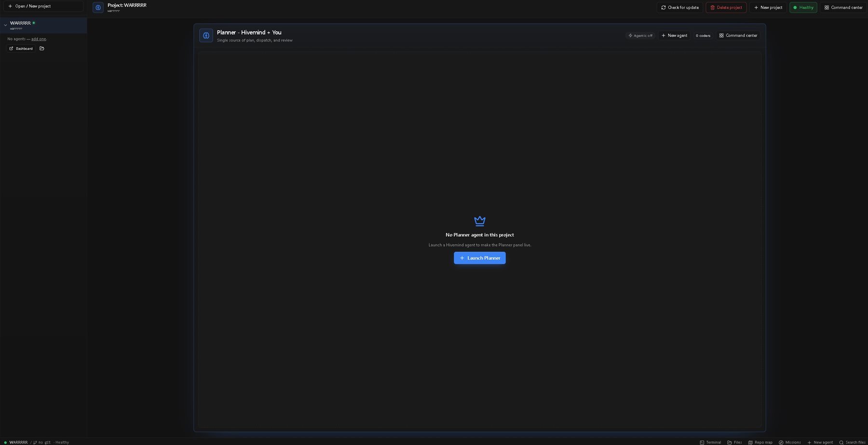Click Search files in the status bar

(x=852, y=442)
